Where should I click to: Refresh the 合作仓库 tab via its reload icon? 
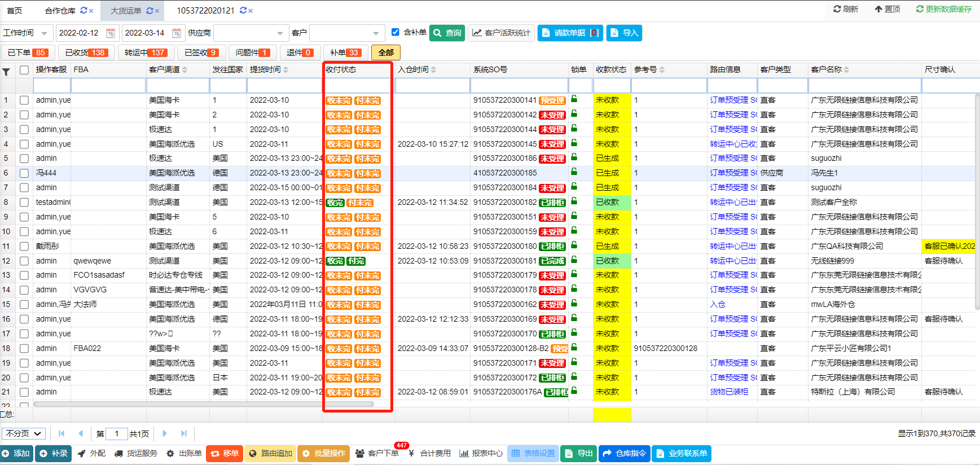click(84, 11)
